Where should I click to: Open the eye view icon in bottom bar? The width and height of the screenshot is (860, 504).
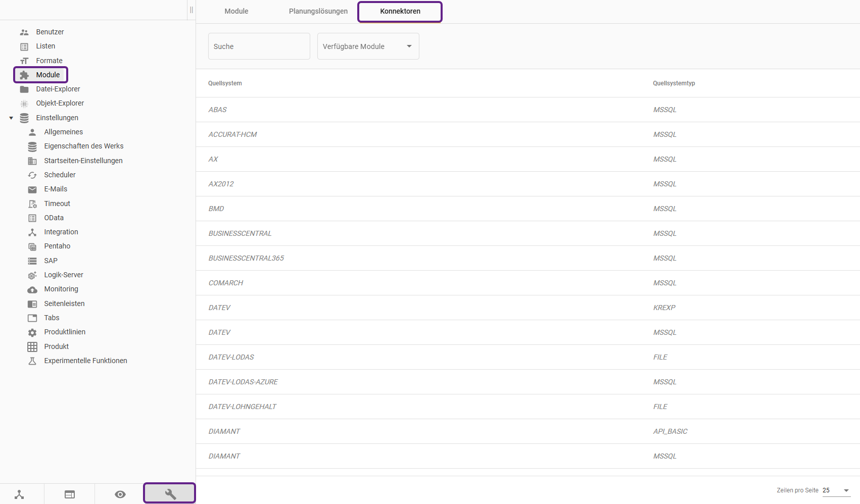coord(120,494)
